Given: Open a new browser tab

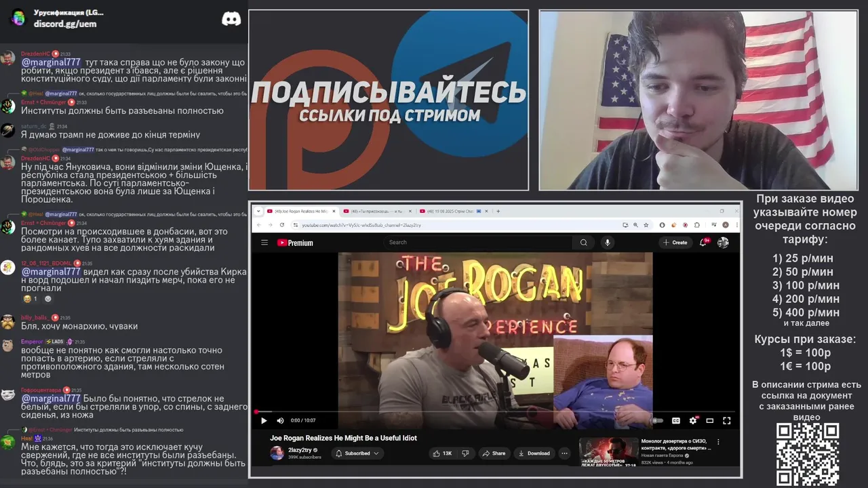Looking at the screenshot, I should click(498, 211).
